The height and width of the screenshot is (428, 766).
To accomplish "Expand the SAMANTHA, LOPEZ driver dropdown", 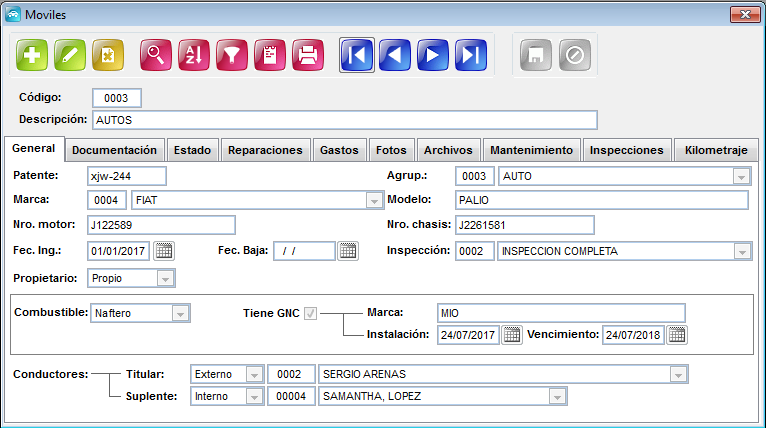I will pos(557,397).
